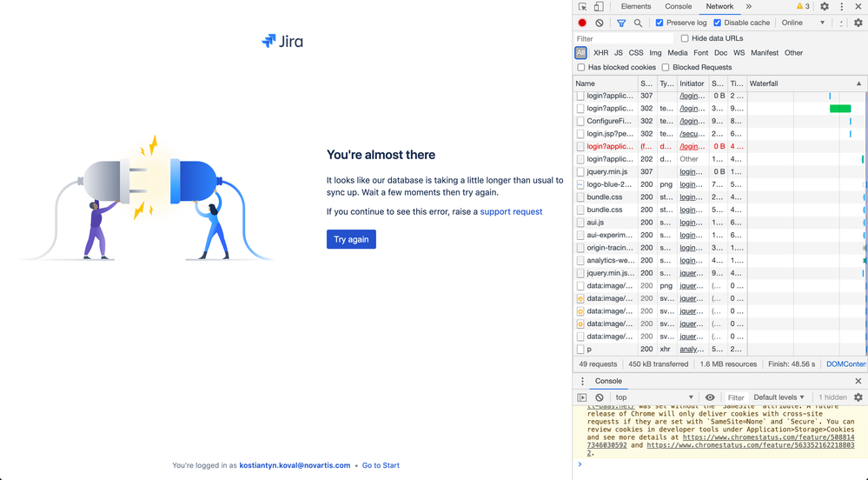868x480 pixels.
Task: Toggle the device toolbar icon
Action: [x=599, y=7]
